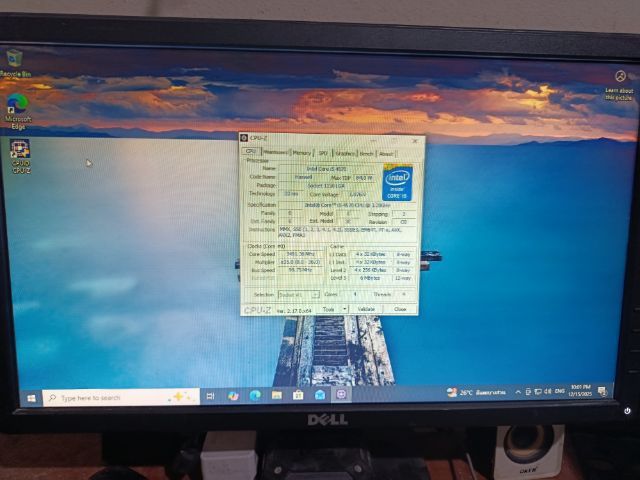Open File Explorer from the taskbar
The image size is (640, 480).
coord(277,395)
